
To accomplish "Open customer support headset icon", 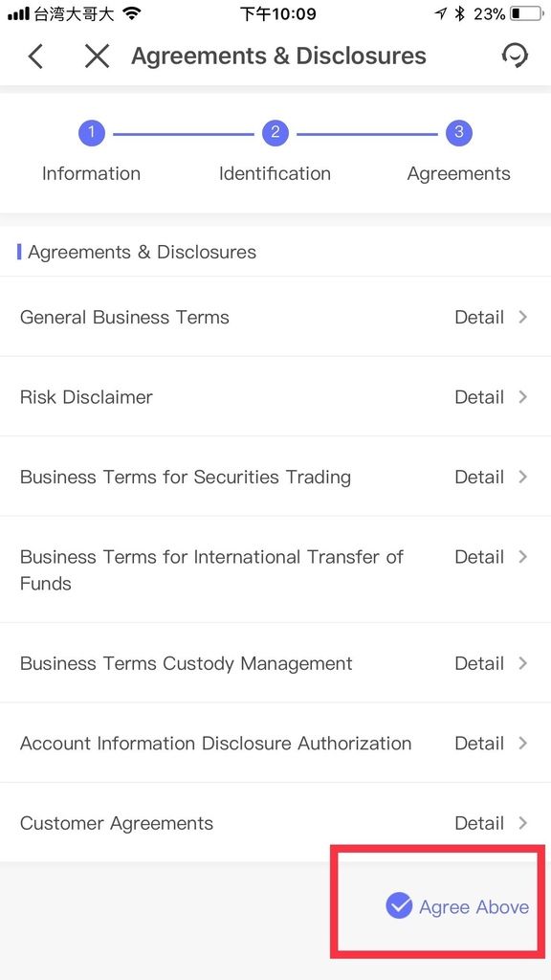I will 515,56.
